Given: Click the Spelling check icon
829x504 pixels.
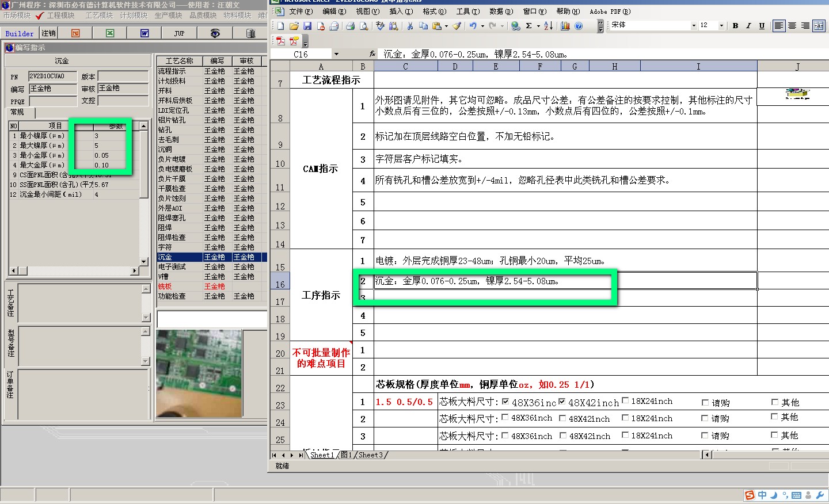Looking at the screenshot, I should (381, 26).
